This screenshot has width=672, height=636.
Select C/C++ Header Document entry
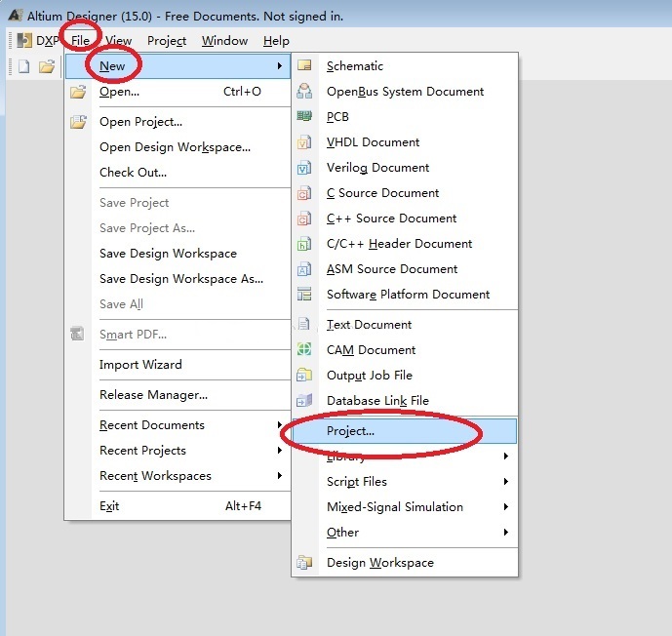coord(404,244)
